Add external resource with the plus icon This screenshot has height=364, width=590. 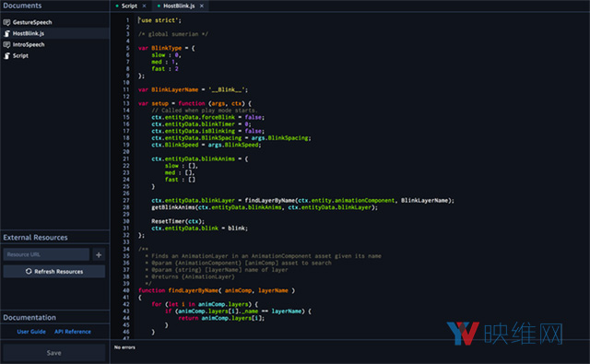tap(99, 254)
